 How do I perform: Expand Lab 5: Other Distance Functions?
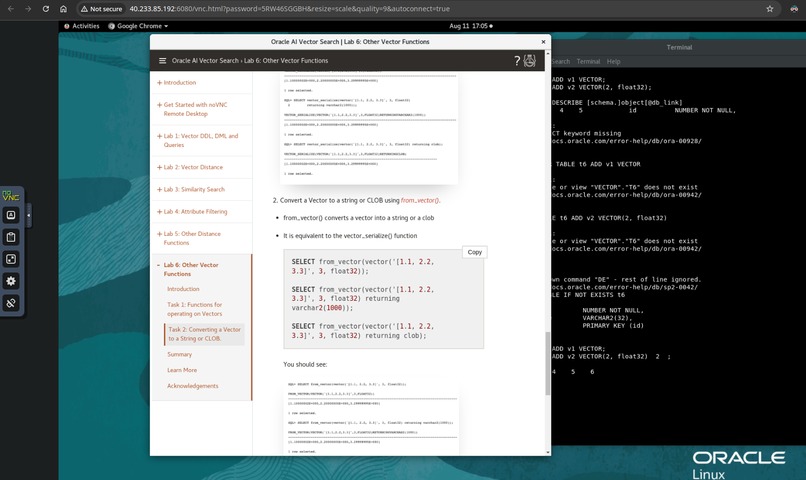189,238
